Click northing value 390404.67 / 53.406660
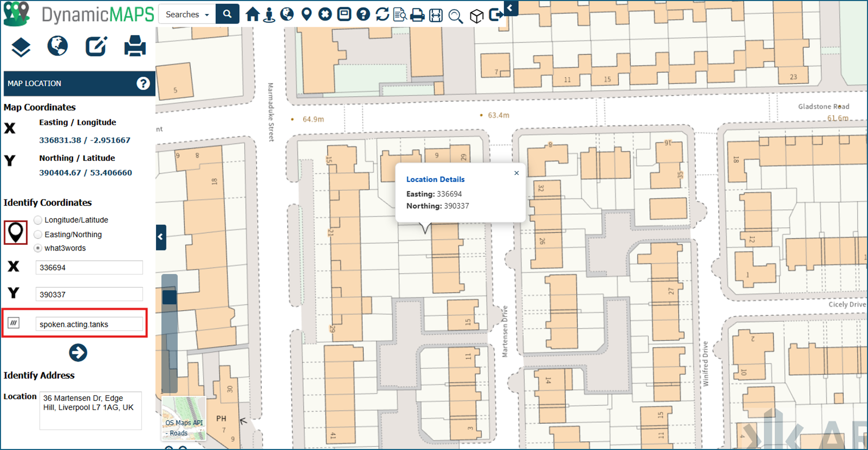 pos(85,173)
